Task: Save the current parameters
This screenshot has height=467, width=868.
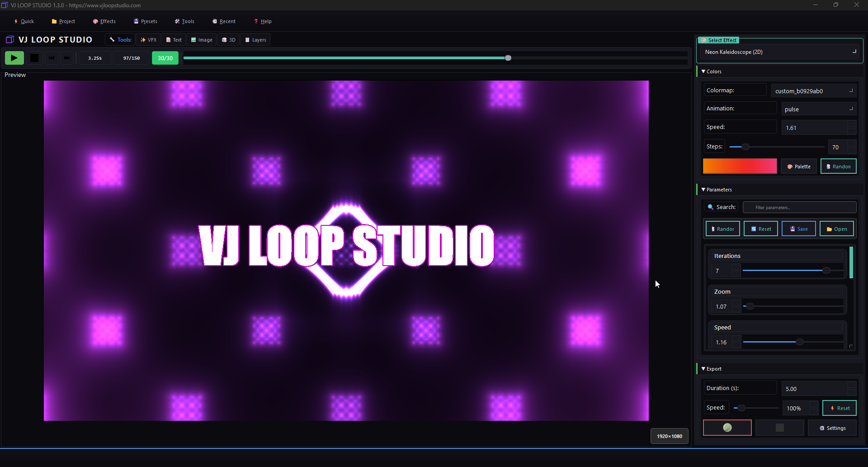Action: [798, 229]
